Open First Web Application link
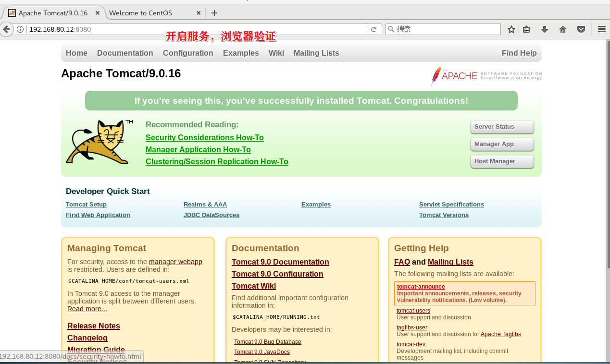Image resolution: width=610 pixels, height=364 pixels. pyautogui.click(x=98, y=215)
